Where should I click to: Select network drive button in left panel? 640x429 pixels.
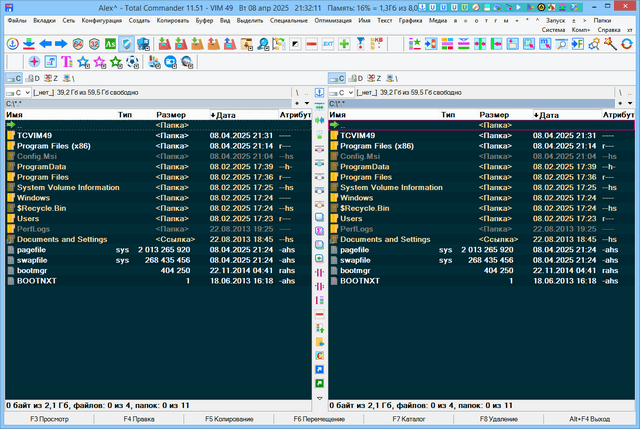tap(68, 77)
